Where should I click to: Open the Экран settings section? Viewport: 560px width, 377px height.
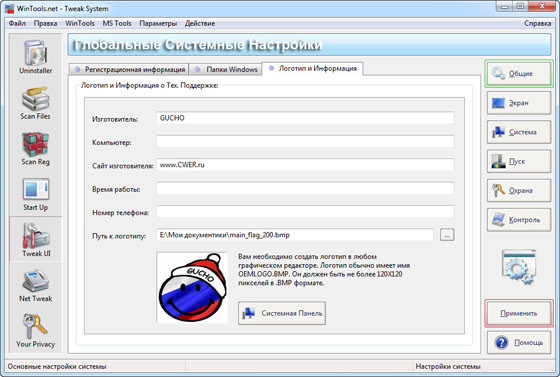519,103
